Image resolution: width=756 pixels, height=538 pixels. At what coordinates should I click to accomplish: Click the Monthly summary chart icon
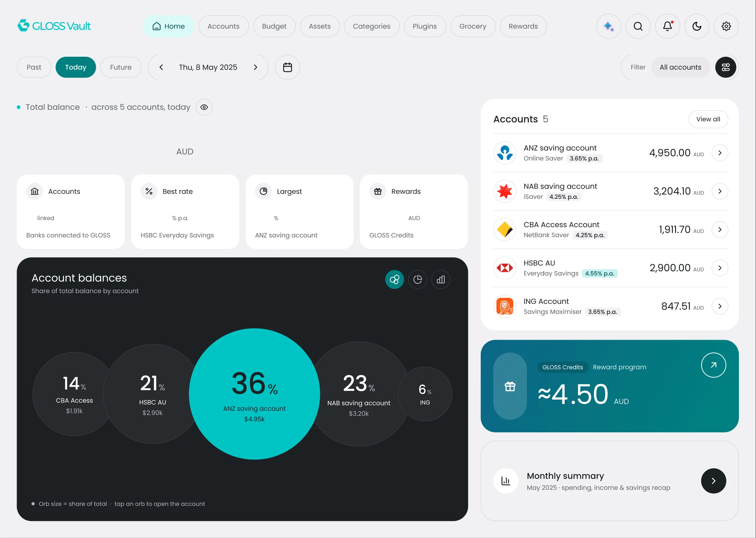506,481
